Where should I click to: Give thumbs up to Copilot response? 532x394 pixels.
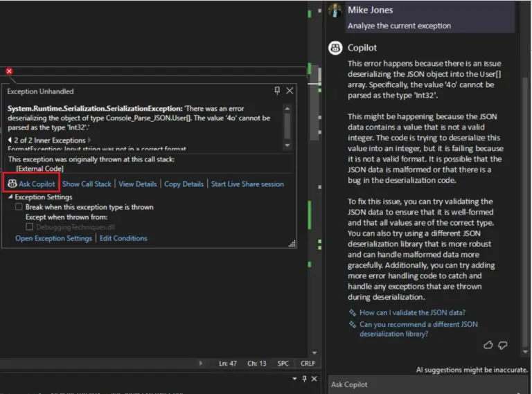coord(488,345)
